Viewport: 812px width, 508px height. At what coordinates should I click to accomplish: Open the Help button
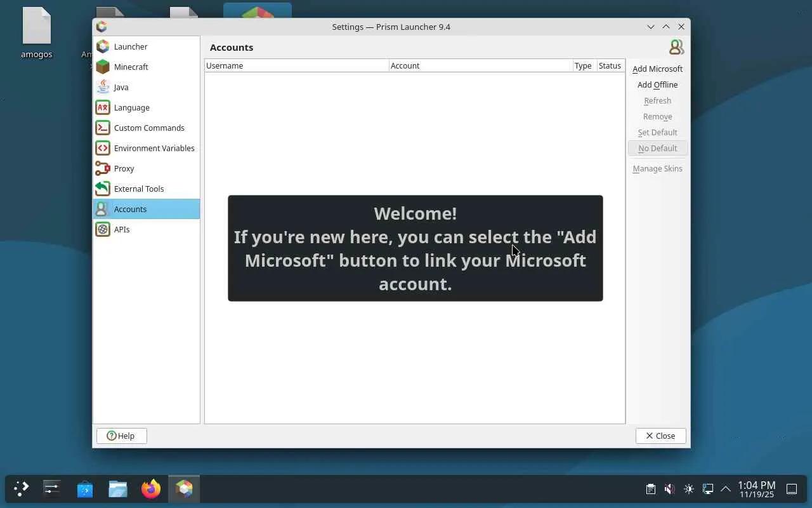click(122, 436)
